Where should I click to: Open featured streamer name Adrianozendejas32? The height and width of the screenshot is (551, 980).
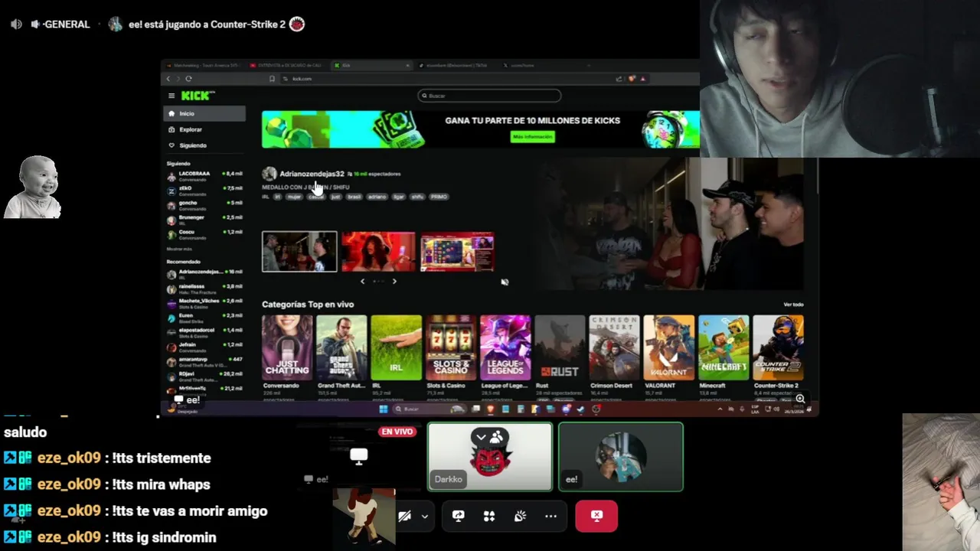point(312,174)
